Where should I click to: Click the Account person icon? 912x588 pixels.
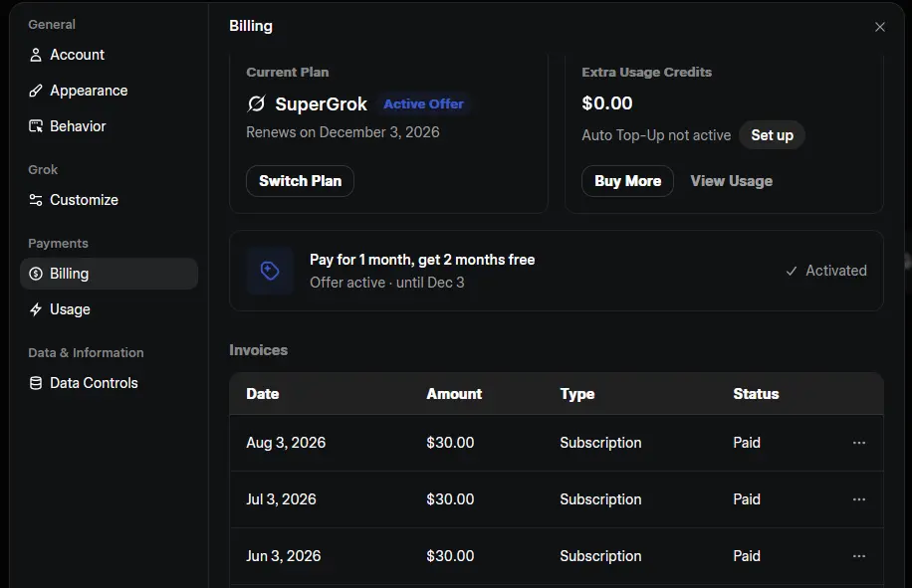pos(36,55)
